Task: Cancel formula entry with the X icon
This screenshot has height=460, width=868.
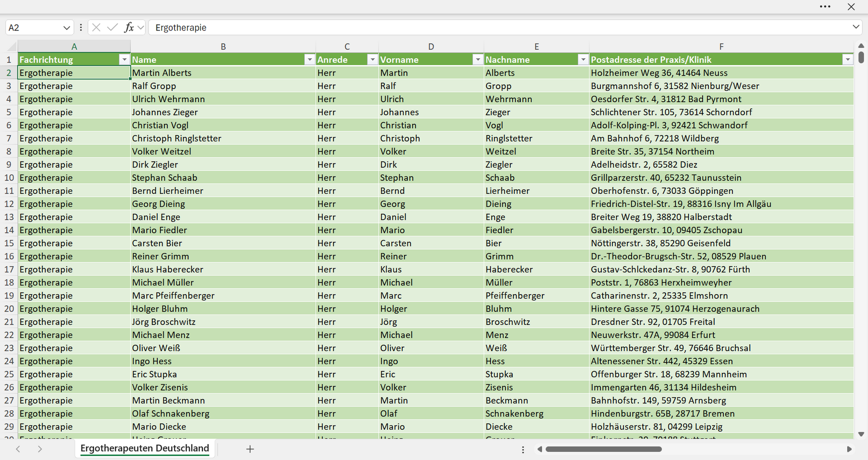Action: point(96,27)
